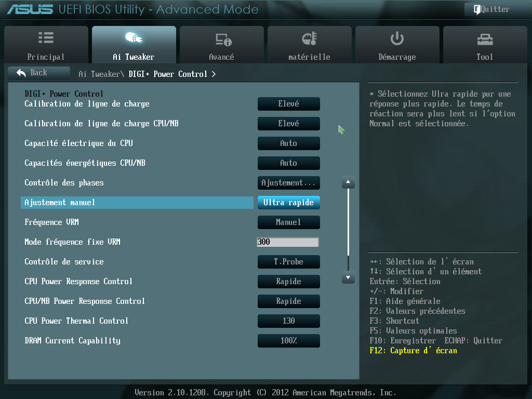Click the F12: Capture d'écran hint

(x=413, y=351)
